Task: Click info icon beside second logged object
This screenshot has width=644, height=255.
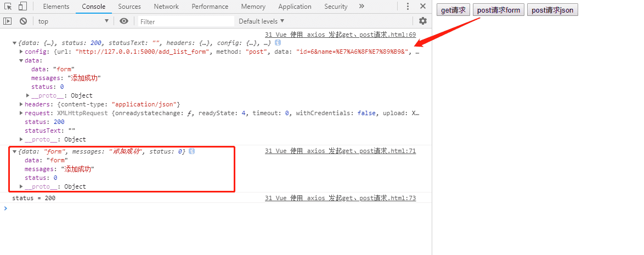Action: 192,151
